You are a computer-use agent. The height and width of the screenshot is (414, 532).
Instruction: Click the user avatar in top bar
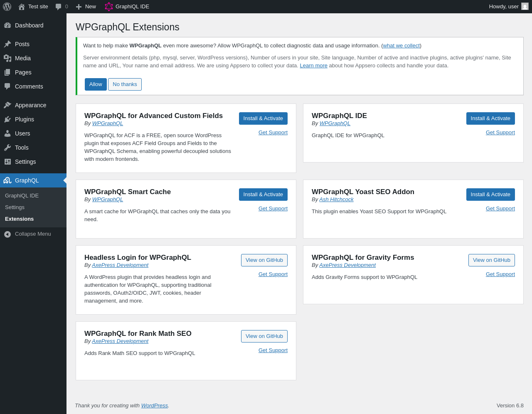click(525, 7)
